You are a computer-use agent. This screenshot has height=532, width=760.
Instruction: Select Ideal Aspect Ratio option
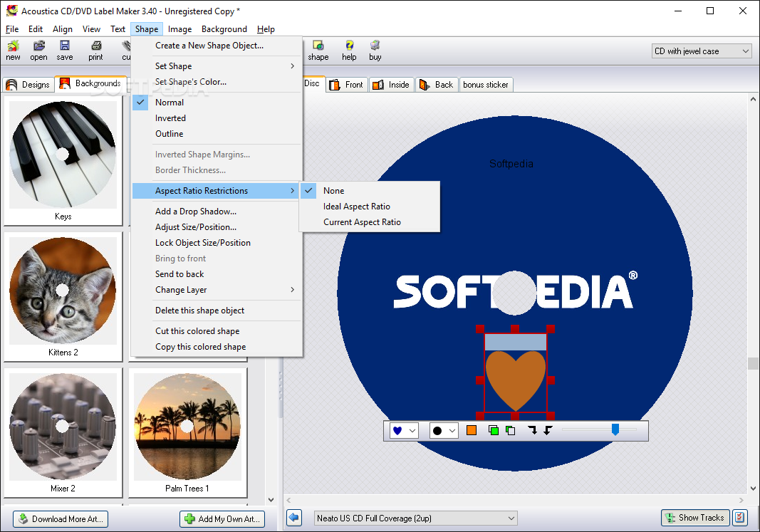(x=370, y=207)
